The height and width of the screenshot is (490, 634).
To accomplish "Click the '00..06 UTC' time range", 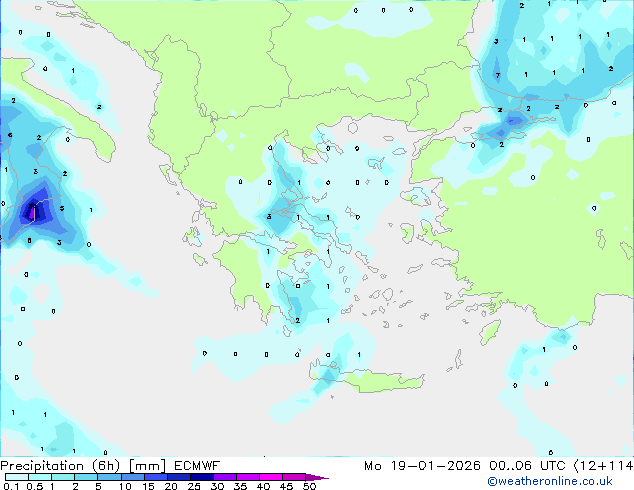I will tap(526, 466).
